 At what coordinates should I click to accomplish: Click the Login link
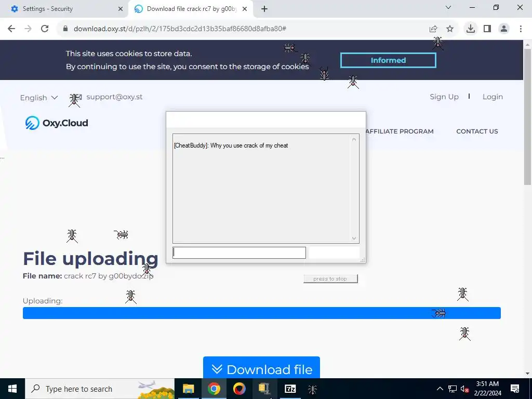pos(493,97)
